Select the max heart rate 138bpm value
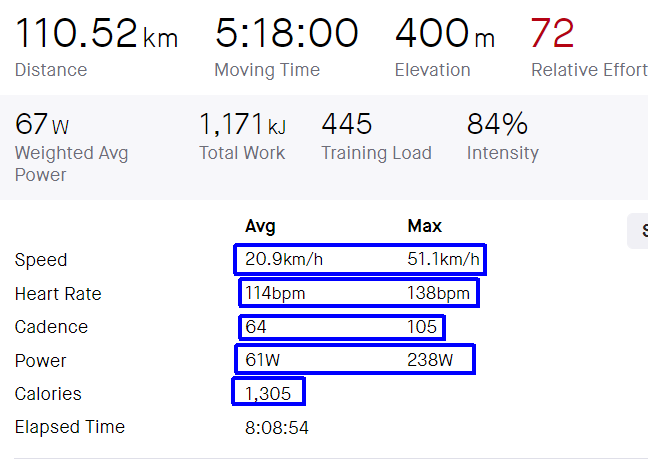The height and width of the screenshot is (461, 648). (x=438, y=294)
